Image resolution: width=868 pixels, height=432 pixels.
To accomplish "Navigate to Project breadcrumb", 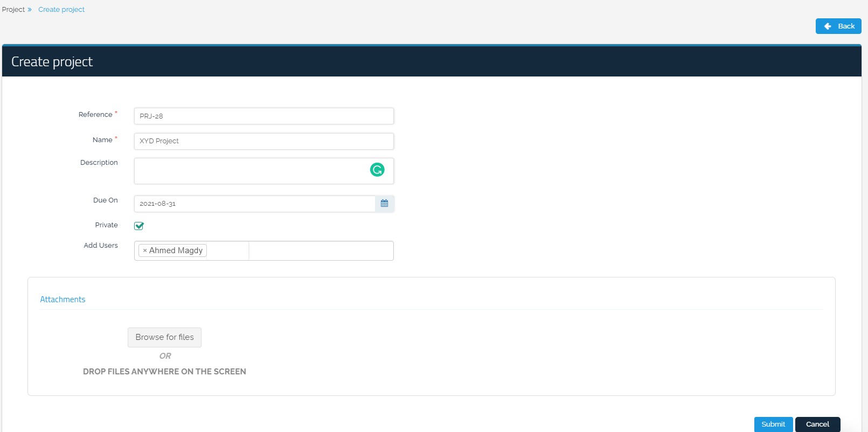I will (x=13, y=10).
